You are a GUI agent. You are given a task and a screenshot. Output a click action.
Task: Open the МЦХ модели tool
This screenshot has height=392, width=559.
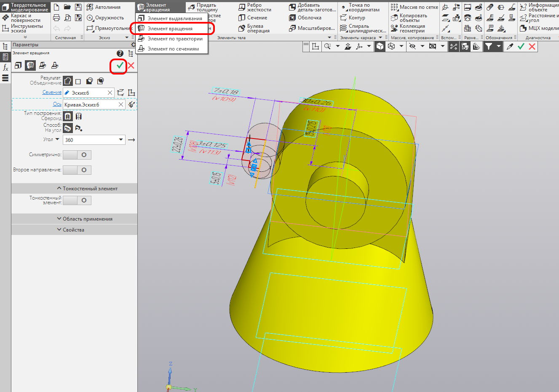pyautogui.click(x=539, y=28)
